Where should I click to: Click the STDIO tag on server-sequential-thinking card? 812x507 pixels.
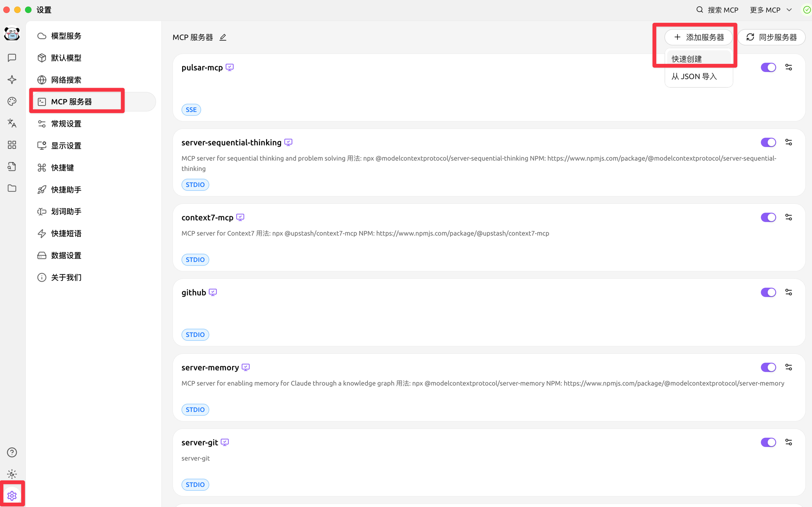coord(195,185)
